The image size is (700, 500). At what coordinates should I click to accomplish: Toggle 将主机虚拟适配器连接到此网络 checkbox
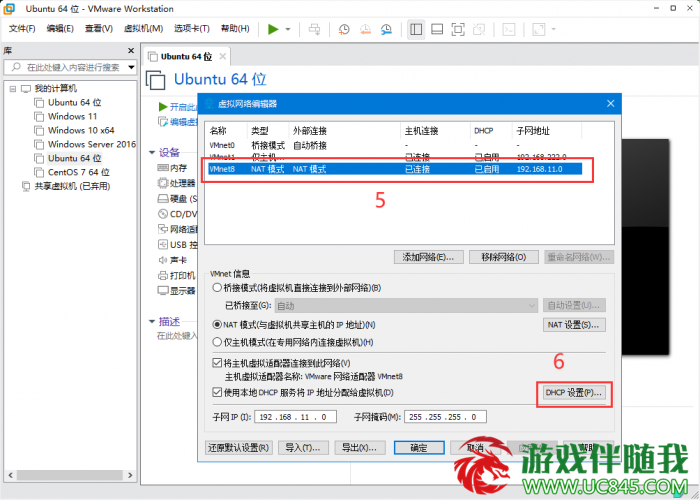(x=217, y=363)
